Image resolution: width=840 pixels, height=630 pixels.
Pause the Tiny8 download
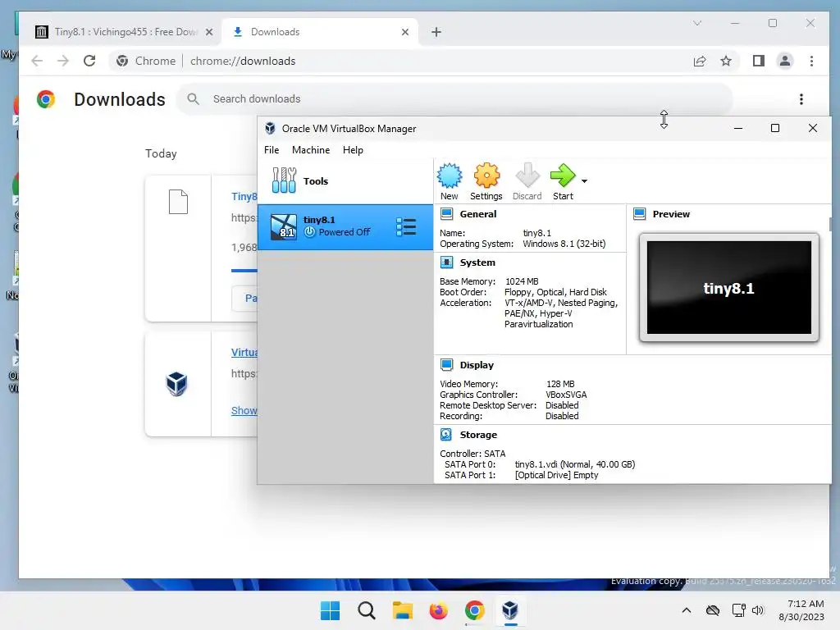coord(244,299)
